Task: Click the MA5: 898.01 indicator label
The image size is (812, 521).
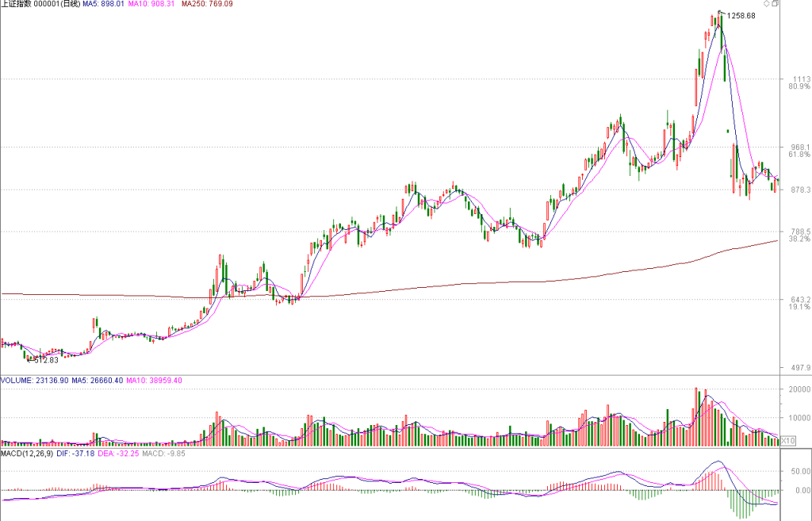Action: (104, 4)
